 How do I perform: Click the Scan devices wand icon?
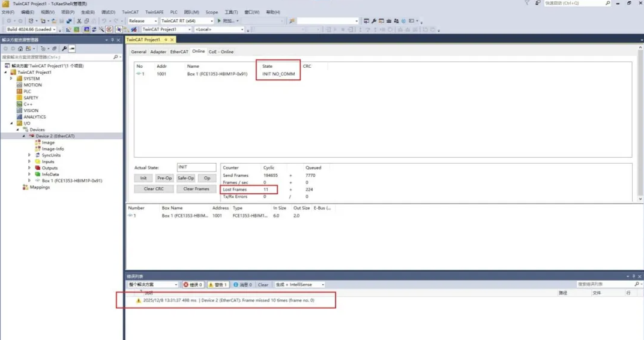point(101,29)
